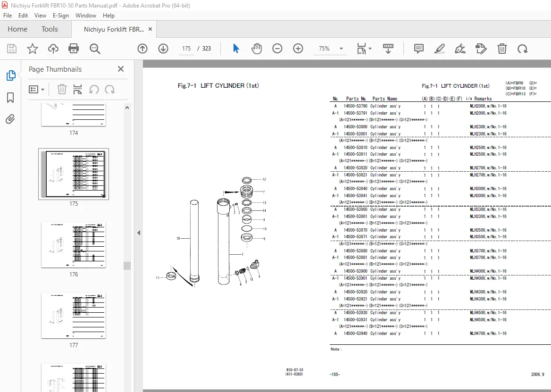Switch to the Tools tab
Viewport: 551px width, 392px height.
point(50,29)
